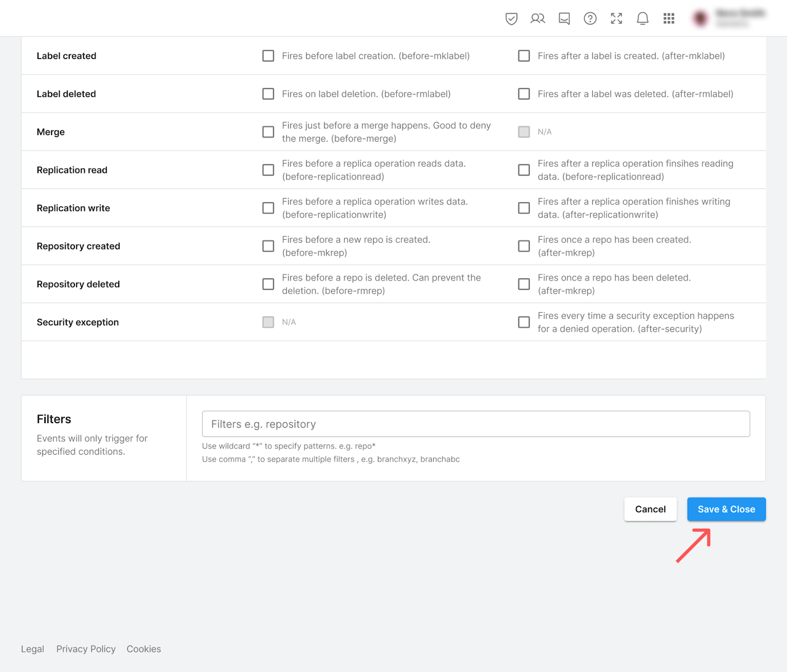Open the Legal footer link
This screenshot has height=672, width=787.
tap(32, 649)
